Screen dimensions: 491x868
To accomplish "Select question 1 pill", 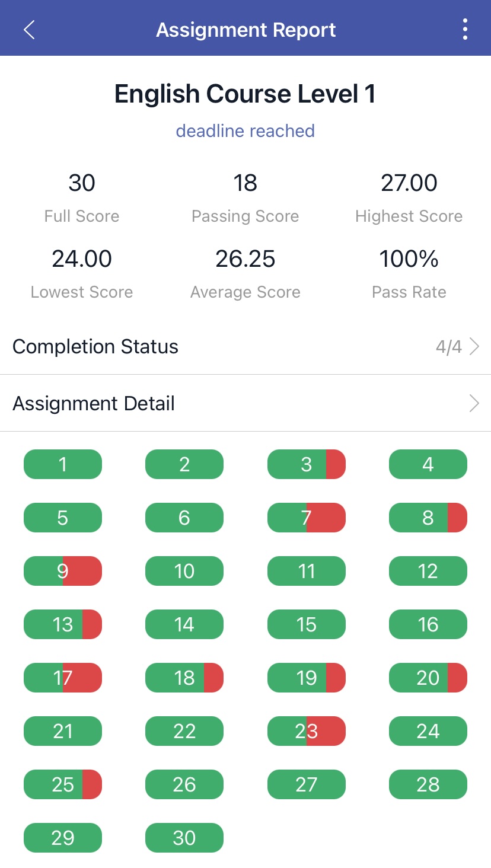I will [x=63, y=464].
